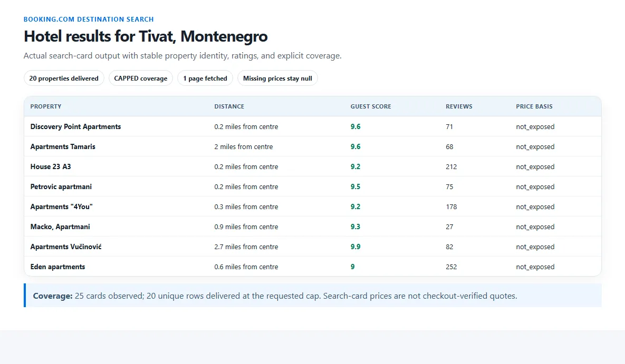Click the DISTANCE column header
625x364 pixels.
click(x=229, y=106)
